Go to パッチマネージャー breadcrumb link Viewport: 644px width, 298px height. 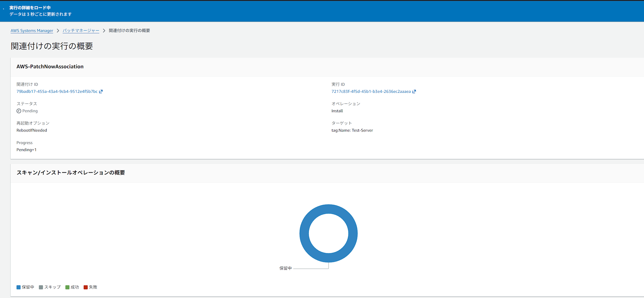81,31
